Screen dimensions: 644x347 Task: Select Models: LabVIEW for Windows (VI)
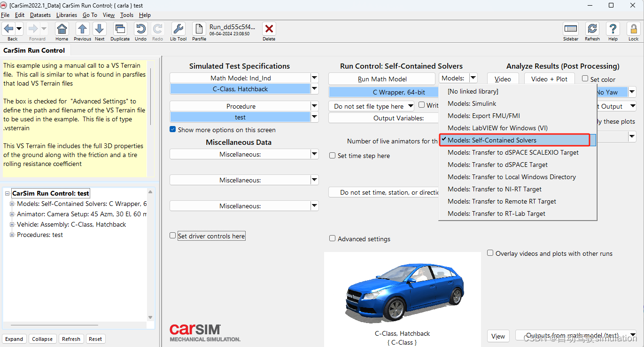518,128
